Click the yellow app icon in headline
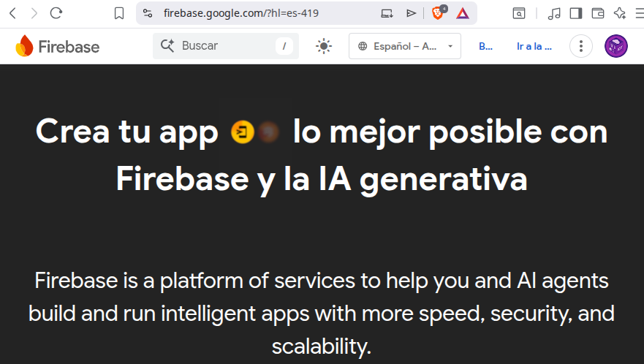644x364 pixels. 242,132
